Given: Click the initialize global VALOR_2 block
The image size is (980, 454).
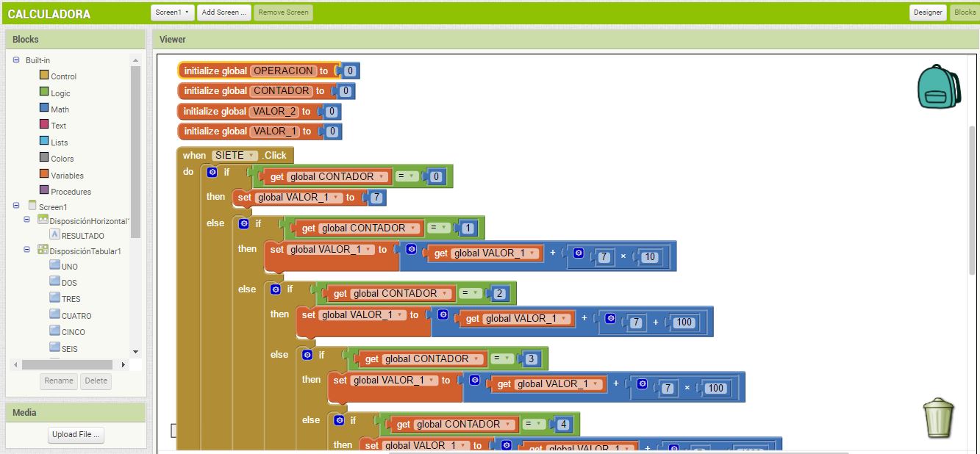Looking at the screenshot, I should point(215,112).
